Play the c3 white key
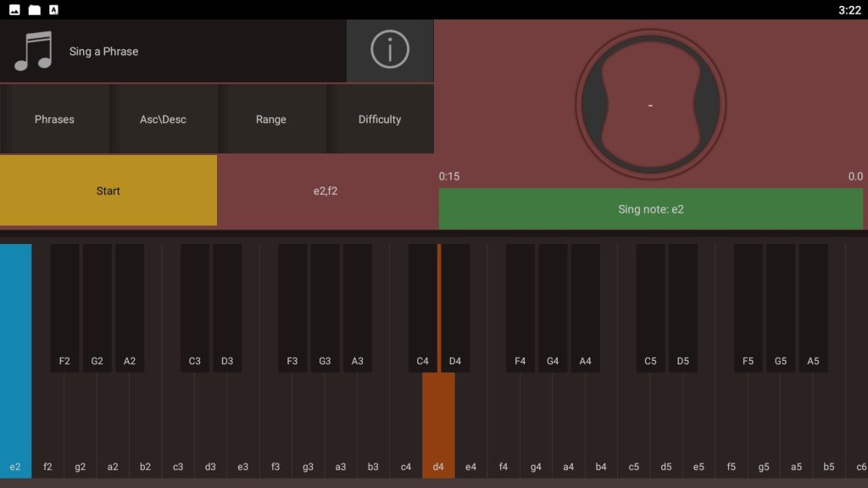Image resolution: width=868 pixels, height=488 pixels. [178, 425]
